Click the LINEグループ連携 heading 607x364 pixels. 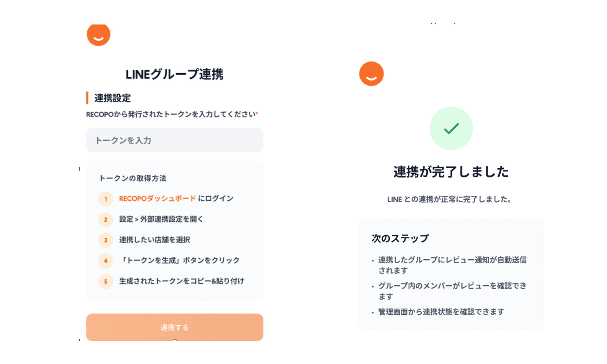(174, 74)
